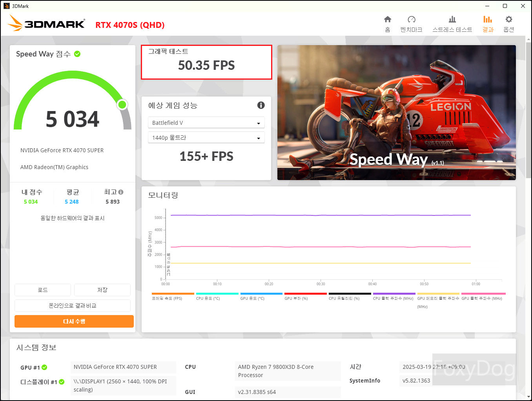Open the 벤치마크 benchmarks section
The width and height of the screenshot is (532, 401).
pos(411,24)
